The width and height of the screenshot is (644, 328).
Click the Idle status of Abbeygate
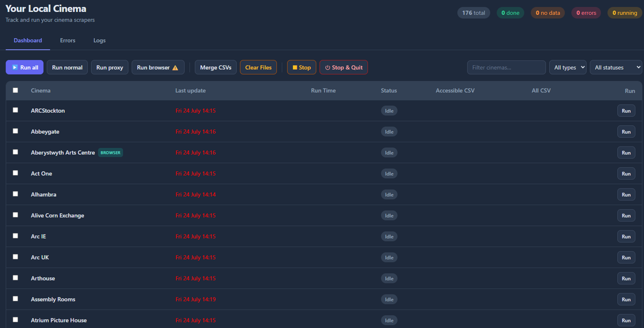coord(389,132)
